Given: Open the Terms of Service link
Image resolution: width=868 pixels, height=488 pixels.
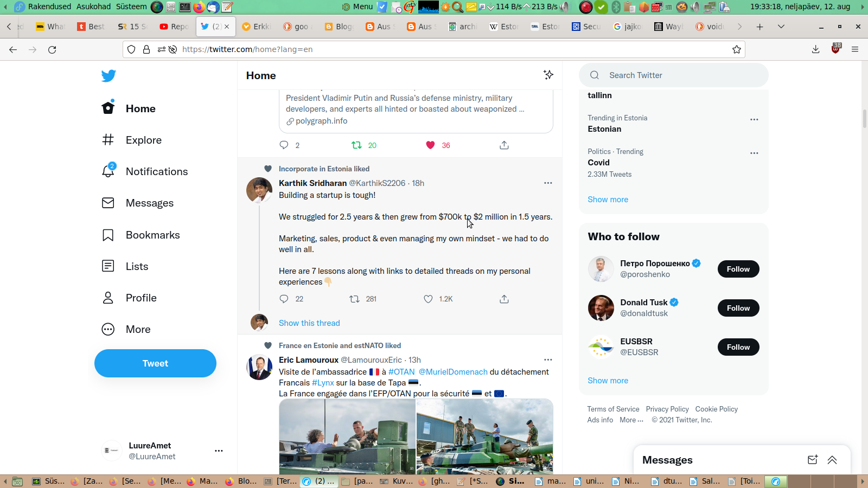Looking at the screenshot, I should coord(613,409).
